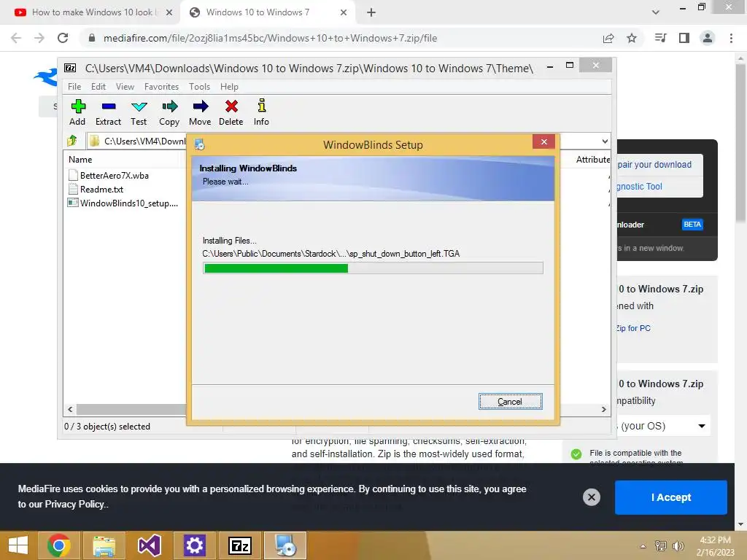Bookmark this page with the star
This screenshot has height=560, width=747.
632,38
